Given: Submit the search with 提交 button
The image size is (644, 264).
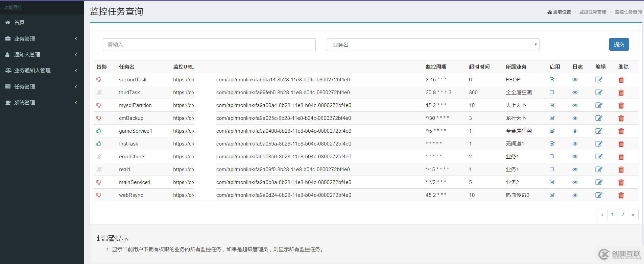Looking at the screenshot, I should (619, 45).
